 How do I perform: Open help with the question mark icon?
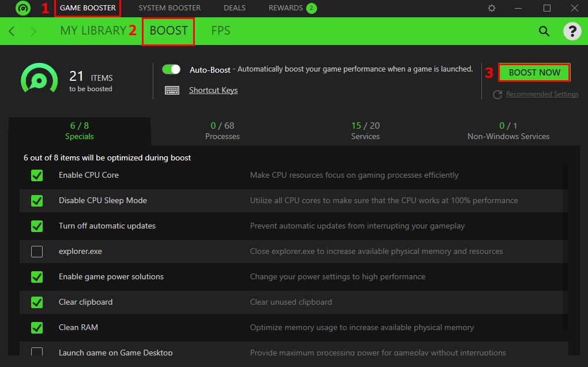click(x=572, y=31)
